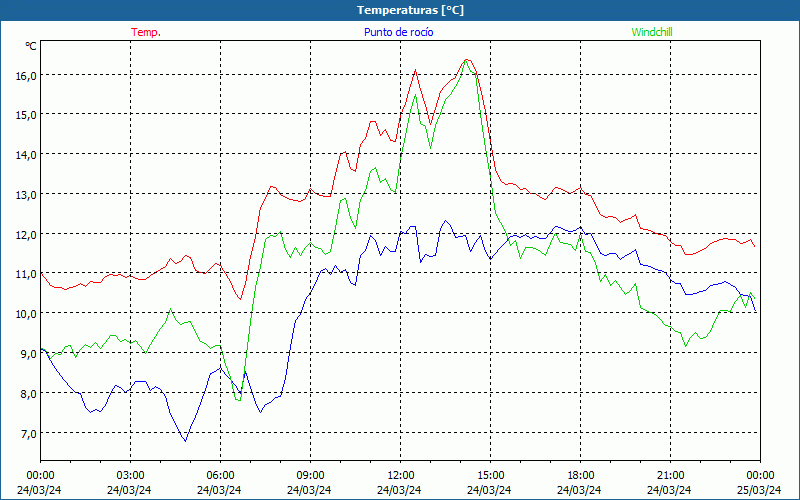
Task: Click the Temperaturas [°C] chart title
Action: [410, 10]
